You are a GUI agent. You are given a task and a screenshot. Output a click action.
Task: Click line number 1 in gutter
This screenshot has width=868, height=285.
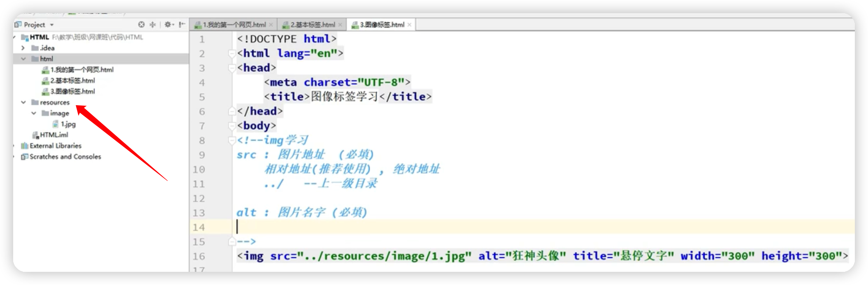[x=202, y=39]
